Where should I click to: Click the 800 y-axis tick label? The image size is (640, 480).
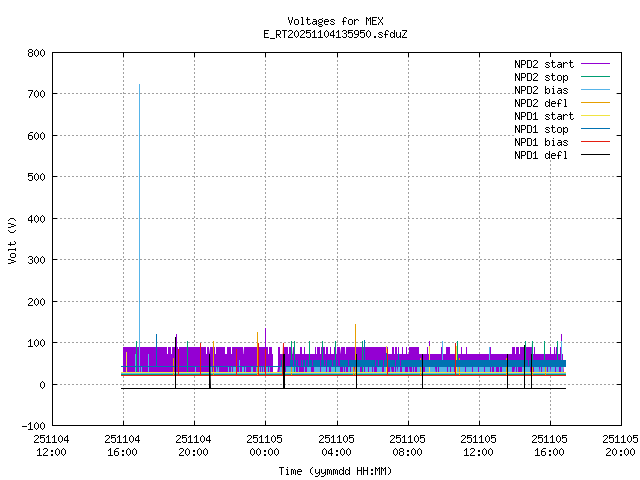[x=35, y=52]
